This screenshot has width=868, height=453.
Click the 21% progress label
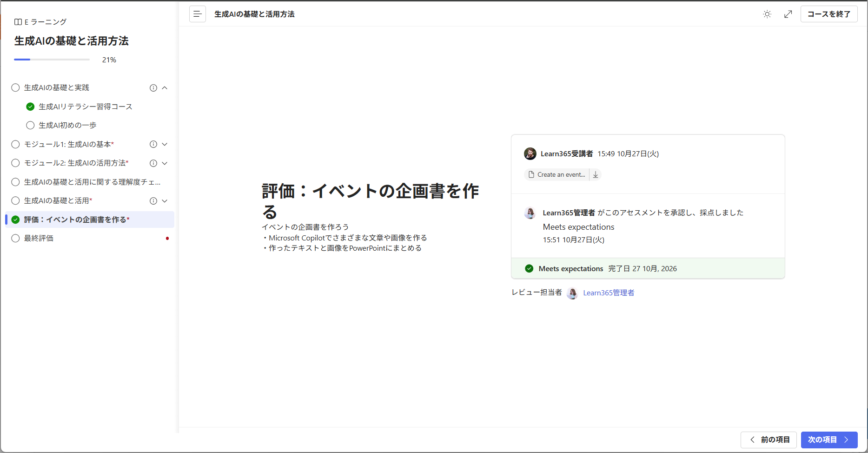pos(109,60)
